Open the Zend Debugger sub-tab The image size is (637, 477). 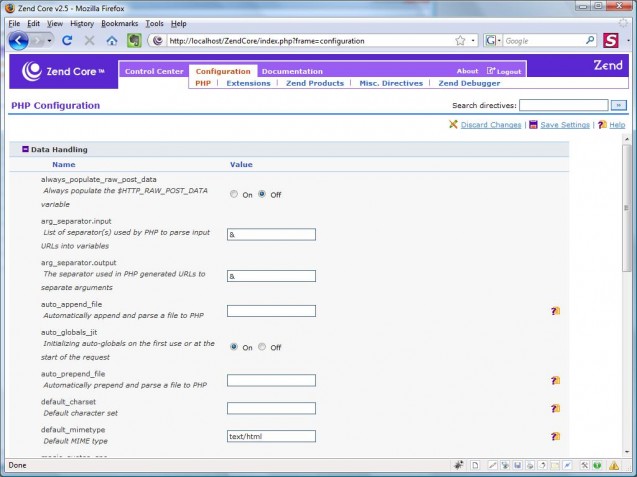469,83
